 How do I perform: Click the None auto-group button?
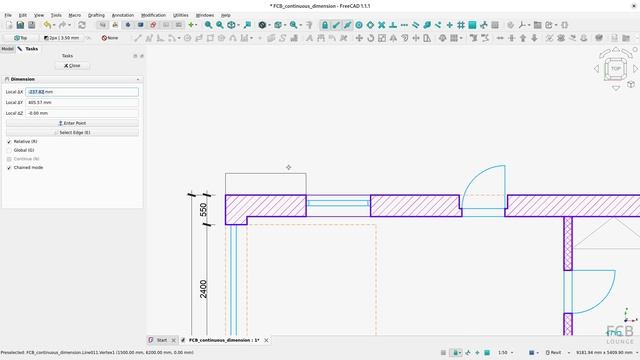coord(110,38)
